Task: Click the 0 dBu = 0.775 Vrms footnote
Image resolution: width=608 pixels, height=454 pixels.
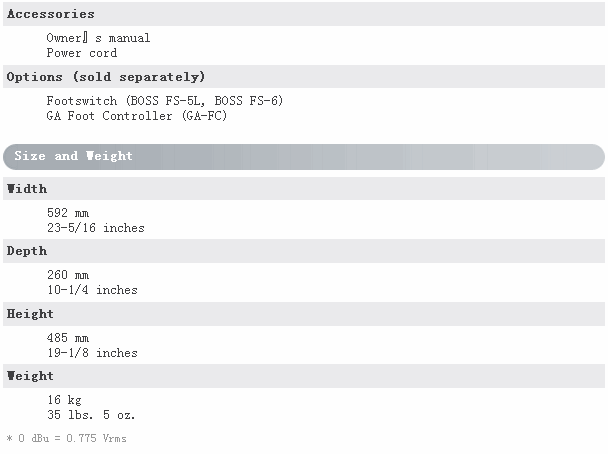Action: click(x=67, y=438)
